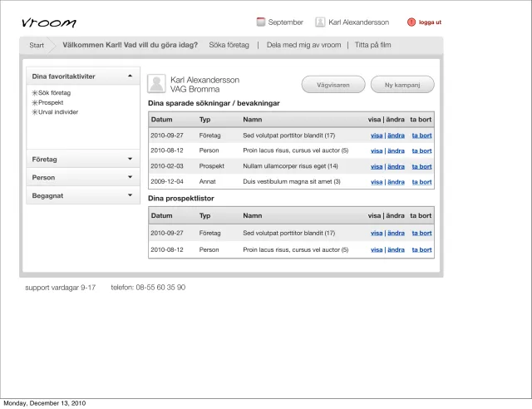Click ändra in prospektlistor 2010-09-27 row
The width and height of the screenshot is (532, 409).
(x=396, y=234)
